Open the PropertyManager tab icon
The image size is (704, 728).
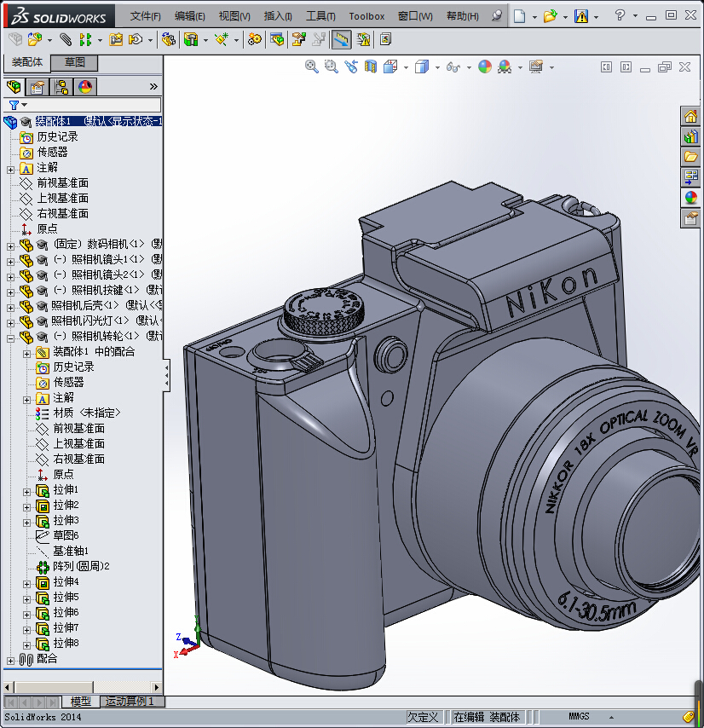click(x=38, y=87)
